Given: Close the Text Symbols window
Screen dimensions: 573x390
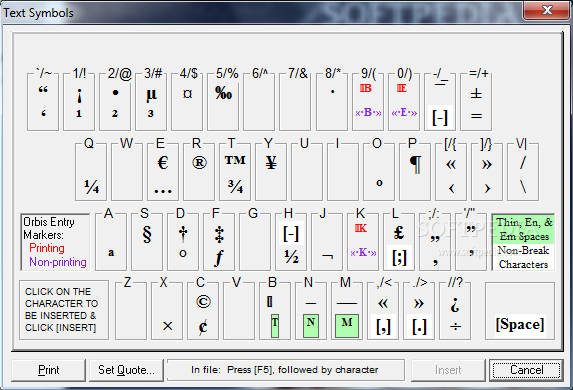Looking at the screenshot, I should click(x=547, y=10).
